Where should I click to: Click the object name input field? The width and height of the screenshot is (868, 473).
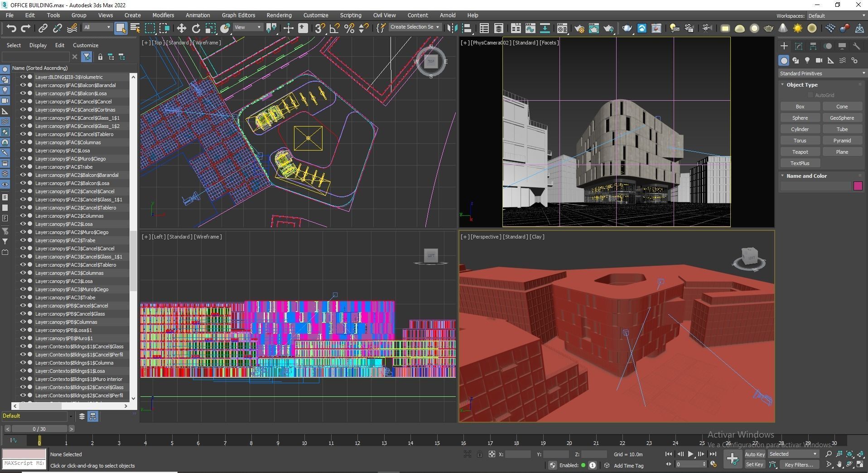pyautogui.click(x=816, y=186)
